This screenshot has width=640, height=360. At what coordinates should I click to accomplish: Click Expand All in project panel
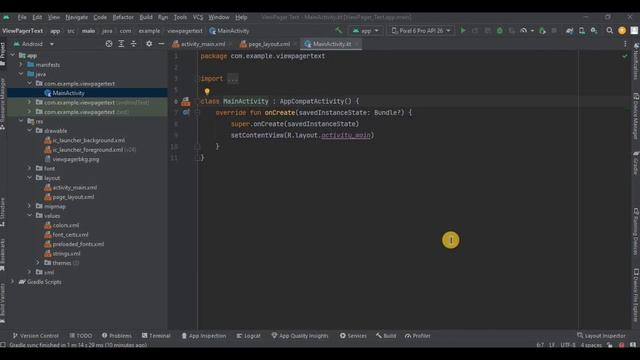coord(121,44)
